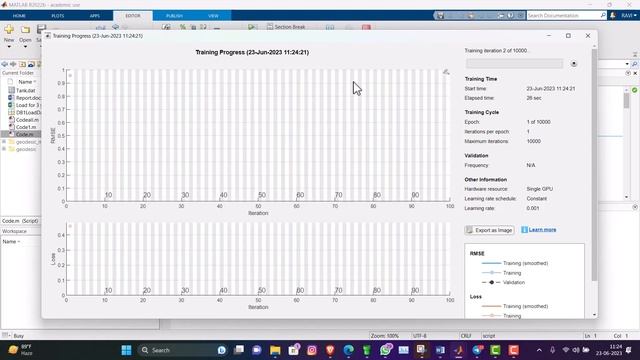This screenshot has width=640, height=360.
Task: Click the notification bell icon in MATLAB
Action: 613,16
